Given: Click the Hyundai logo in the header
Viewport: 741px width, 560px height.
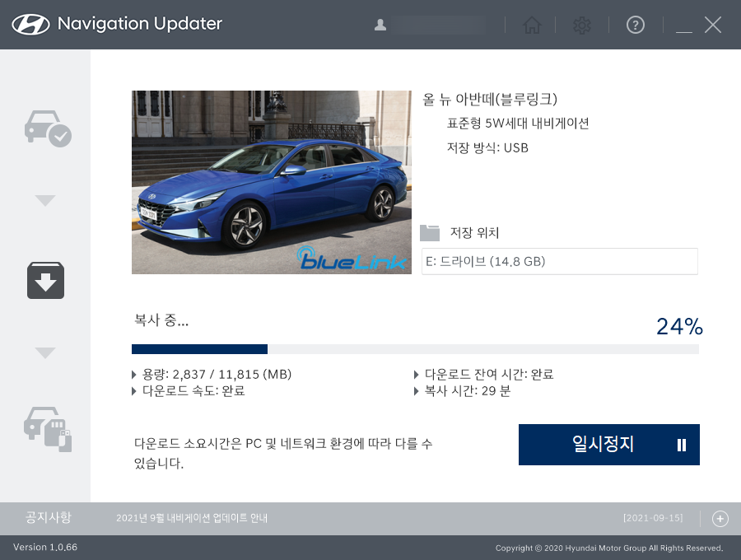Looking at the screenshot, I should 30,24.
